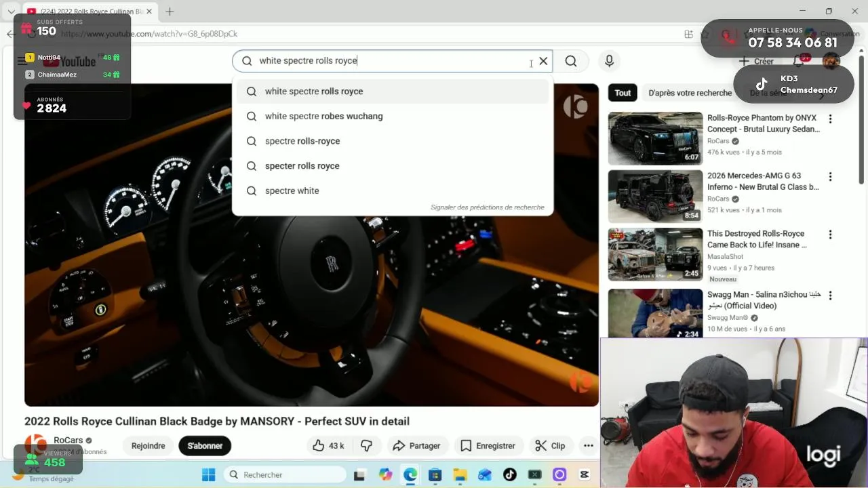Open Swagg Man® channel name
This screenshot has width=868, height=488.
click(x=728, y=318)
